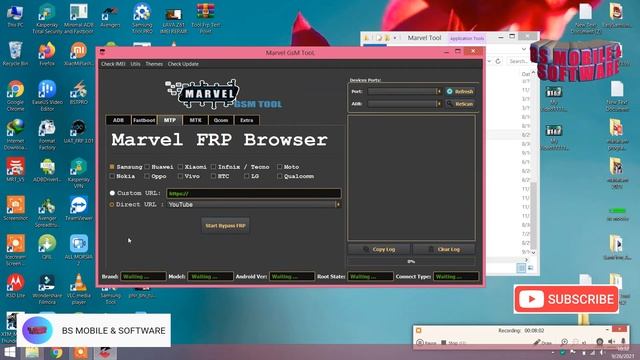Click the ReScan button

click(x=460, y=104)
